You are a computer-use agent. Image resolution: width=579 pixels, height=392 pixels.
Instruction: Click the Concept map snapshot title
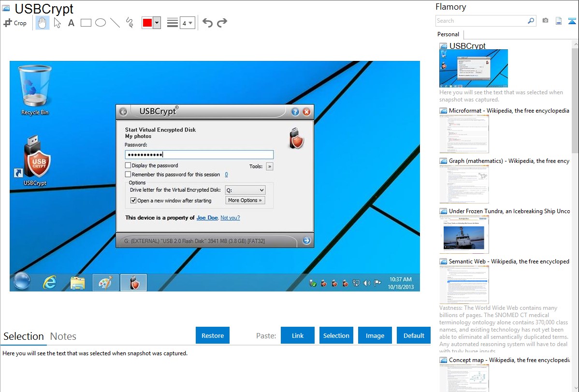[509, 360]
